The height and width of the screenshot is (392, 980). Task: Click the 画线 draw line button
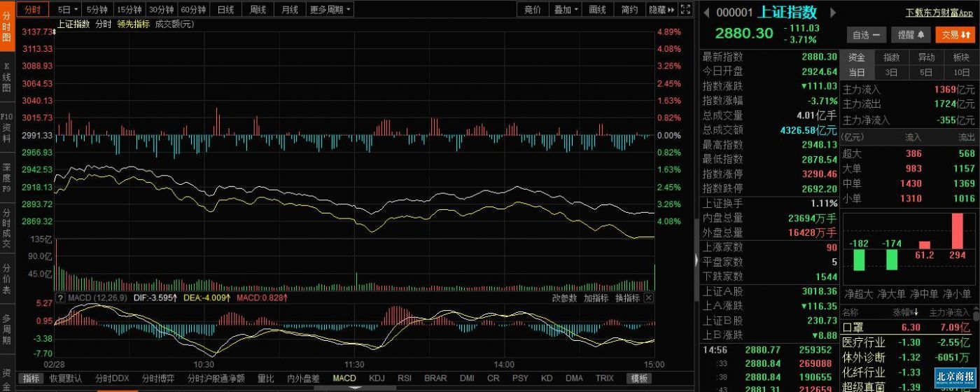598,10
